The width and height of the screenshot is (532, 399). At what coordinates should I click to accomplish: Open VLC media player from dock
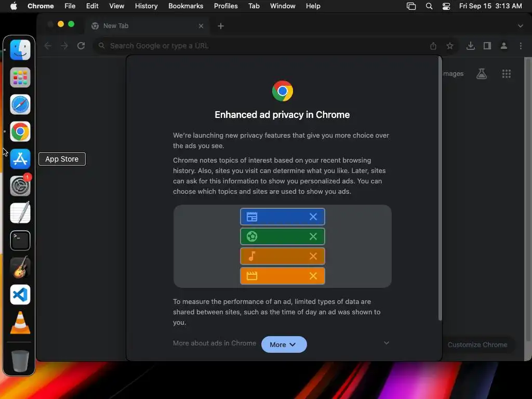20,322
